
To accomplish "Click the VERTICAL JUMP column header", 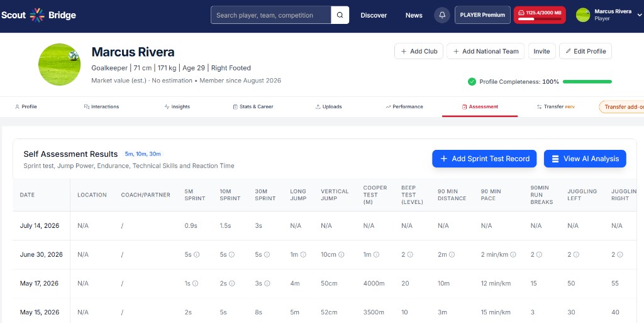I will tap(335, 195).
